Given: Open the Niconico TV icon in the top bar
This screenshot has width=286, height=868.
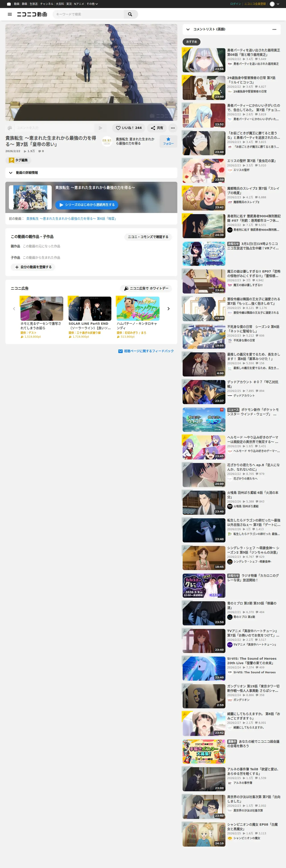Looking at the screenshot, I should coord(9,4).
